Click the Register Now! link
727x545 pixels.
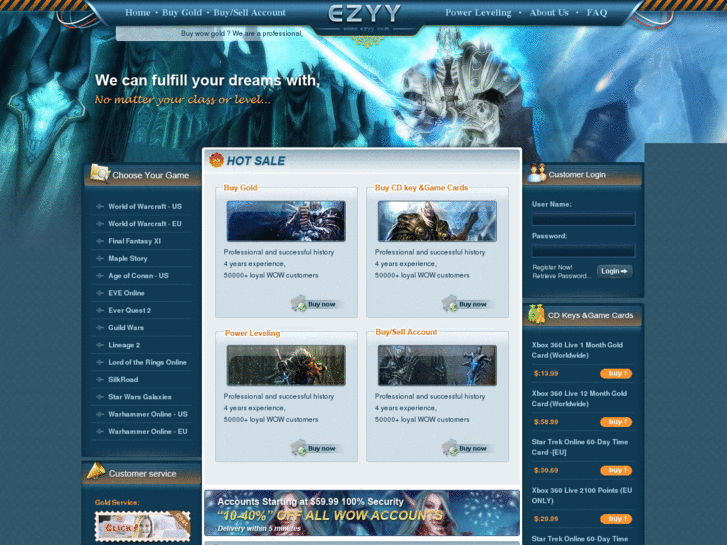[552, 267]
